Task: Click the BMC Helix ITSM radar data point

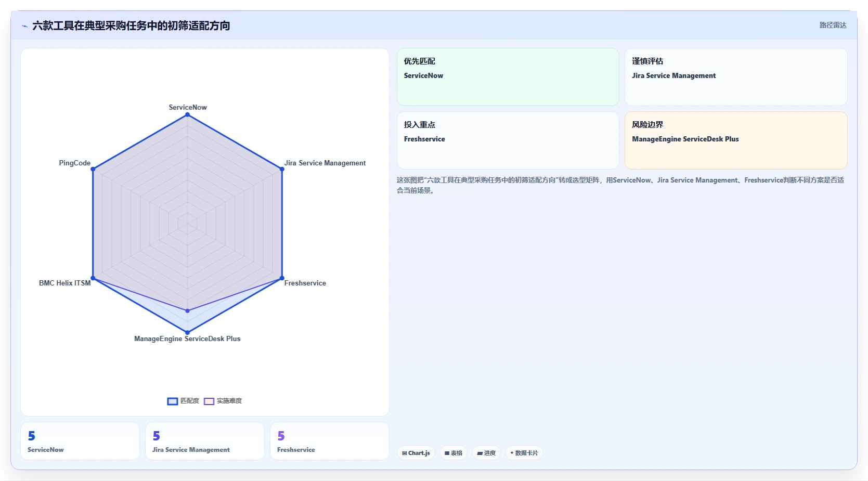Action: click(93, 278)
